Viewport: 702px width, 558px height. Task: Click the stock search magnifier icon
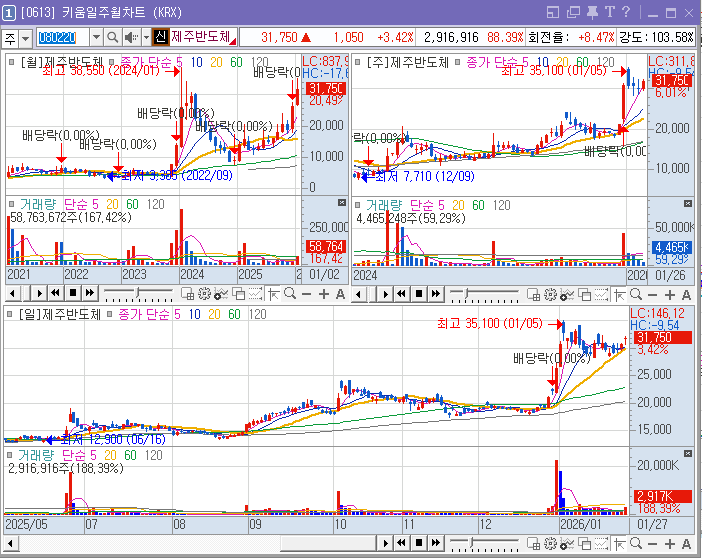click(113, 38)
